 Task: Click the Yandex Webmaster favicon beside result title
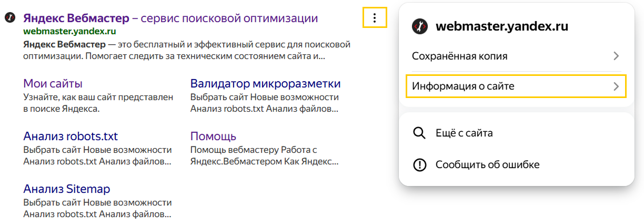(9, 18)
